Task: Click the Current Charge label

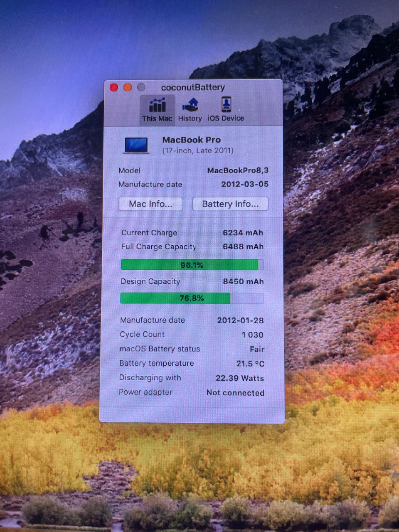Action: [149, 233]
